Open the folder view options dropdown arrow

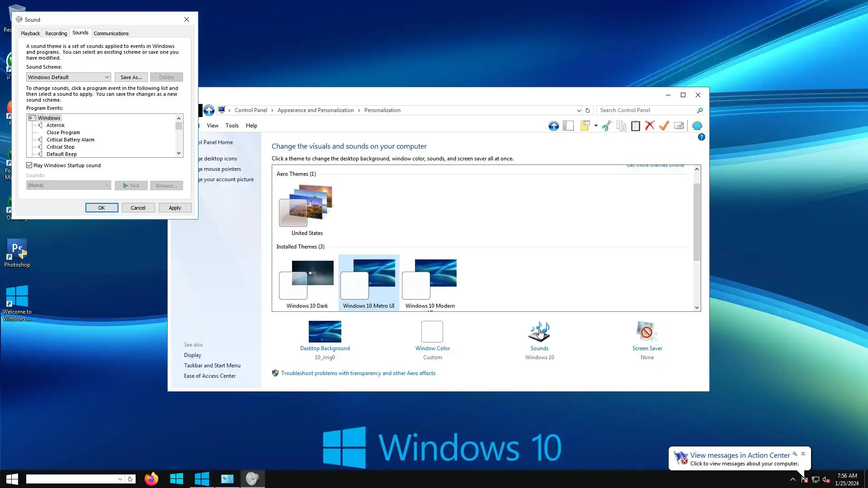[x=596, y=126]
